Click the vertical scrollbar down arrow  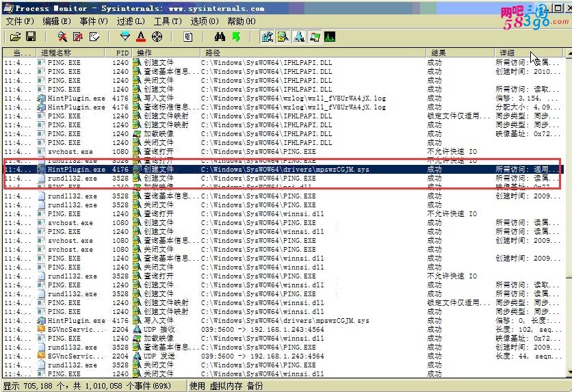[569, 372]
